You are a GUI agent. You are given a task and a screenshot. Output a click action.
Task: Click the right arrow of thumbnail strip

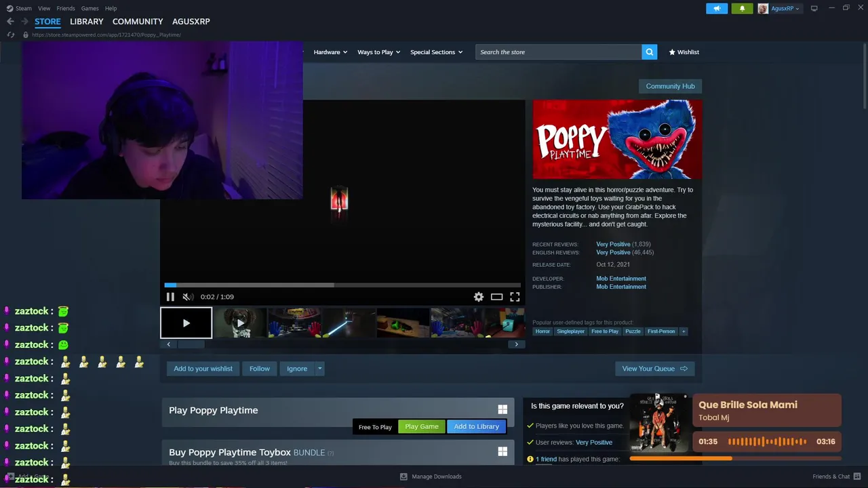coord(517,344)
